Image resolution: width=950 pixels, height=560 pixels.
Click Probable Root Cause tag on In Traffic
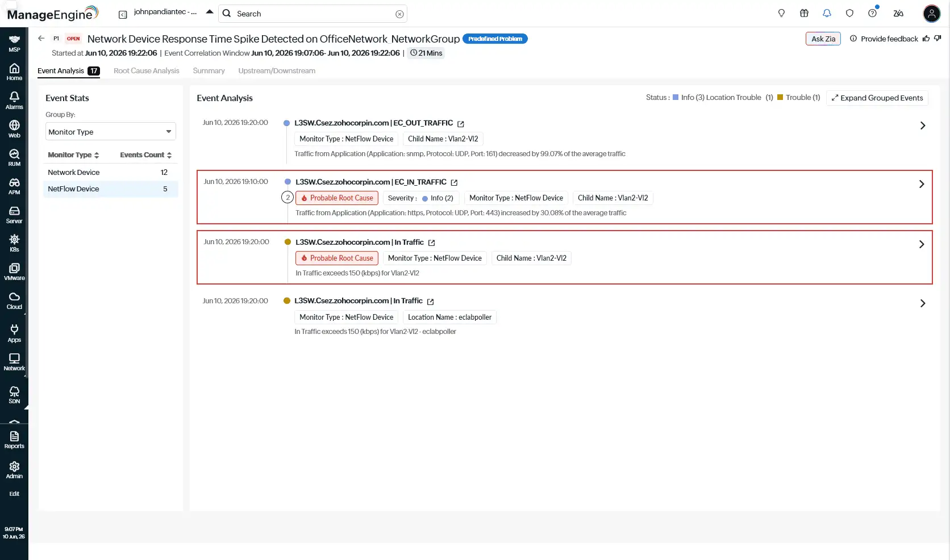pyautogui.click(x=337, y=258)
